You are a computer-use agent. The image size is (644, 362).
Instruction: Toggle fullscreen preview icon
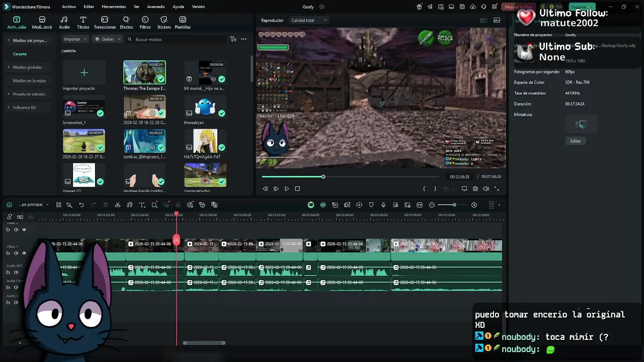click(x=497, y=189)
